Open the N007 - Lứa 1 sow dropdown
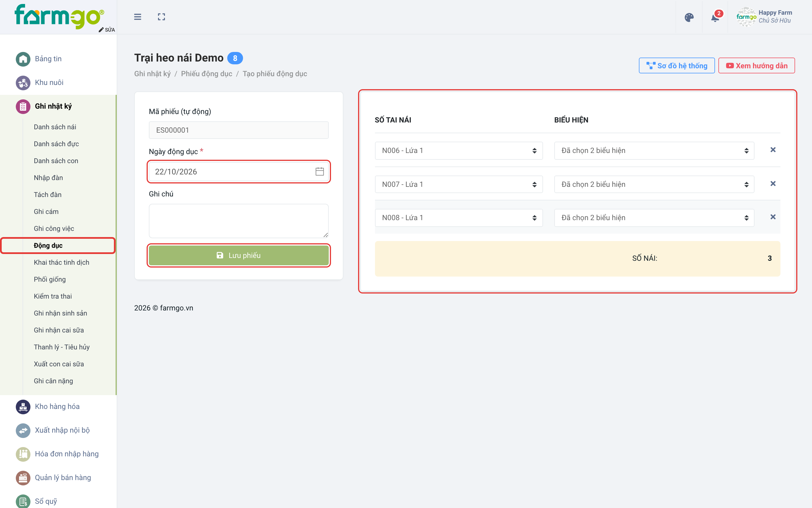Screen dimensions: 812x508 [x=459, y=185]
